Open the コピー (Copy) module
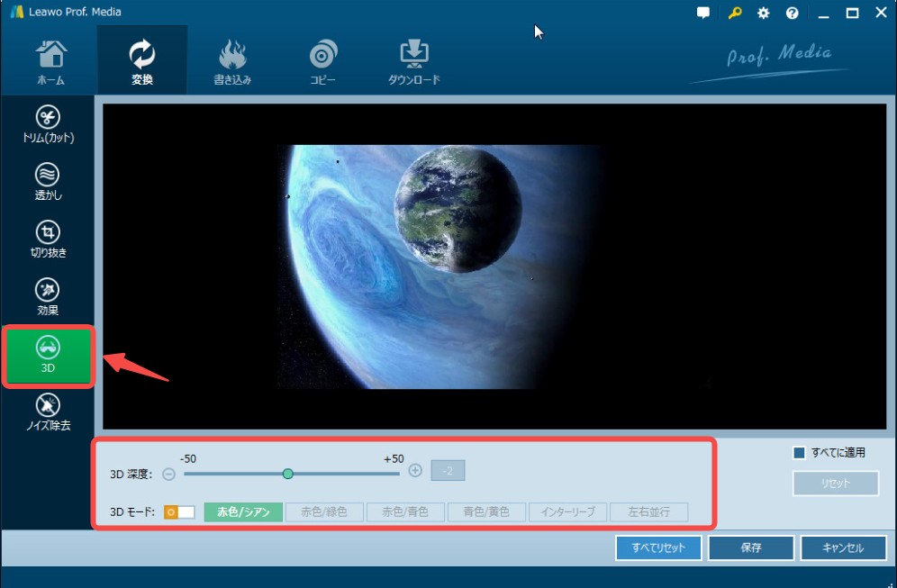The image size is (897, 588). coord(322,62)
